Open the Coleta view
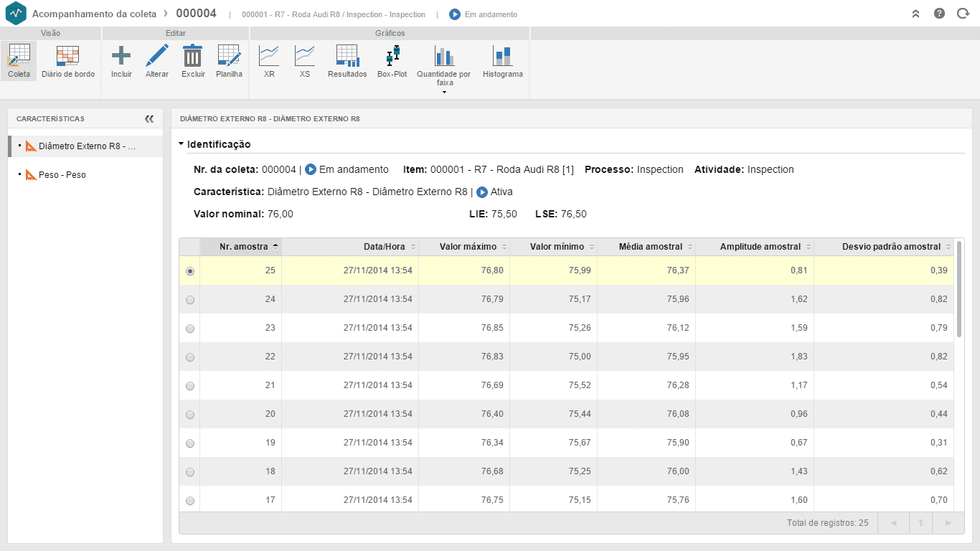The width and height of the screenshot is (980, 551). pyautogui.click(x=19, y=61)
